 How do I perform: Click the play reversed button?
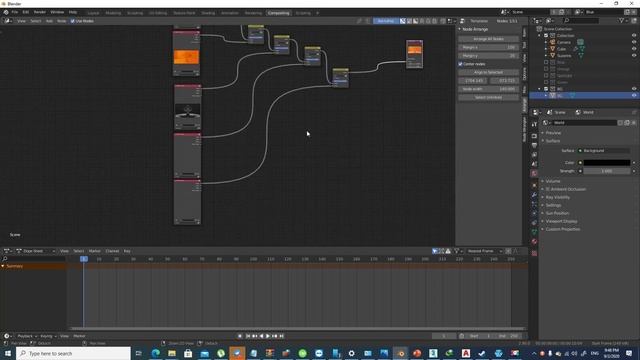(261, 336)
